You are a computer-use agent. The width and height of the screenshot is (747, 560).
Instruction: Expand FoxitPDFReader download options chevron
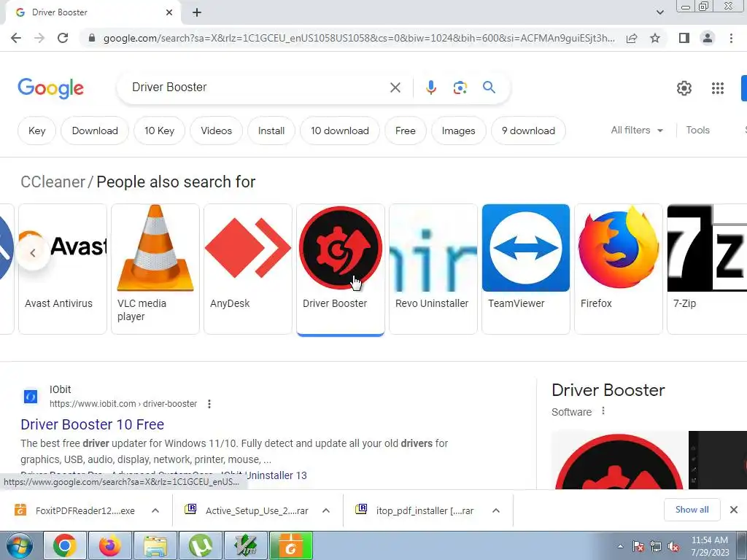click(x=155, y=510)
